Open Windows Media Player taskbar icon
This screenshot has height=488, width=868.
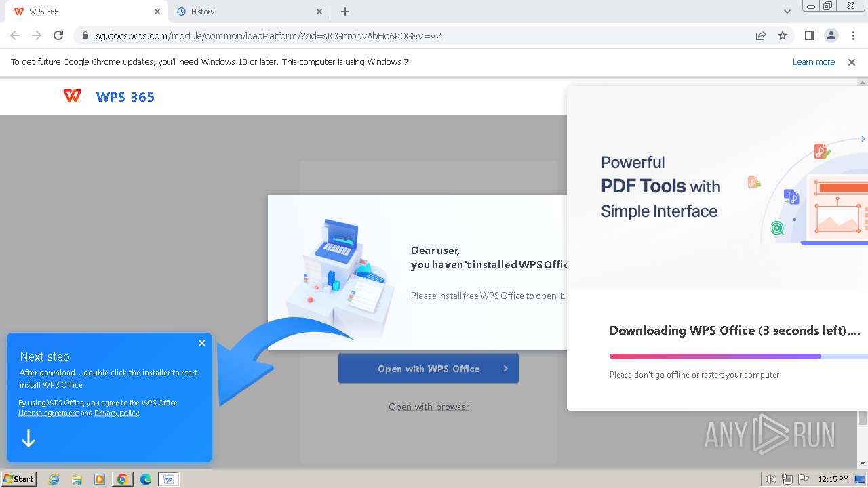coord(100,479)
